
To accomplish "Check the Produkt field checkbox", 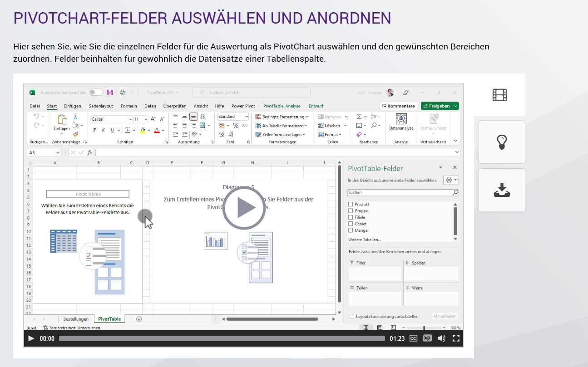I will [351, 205].
